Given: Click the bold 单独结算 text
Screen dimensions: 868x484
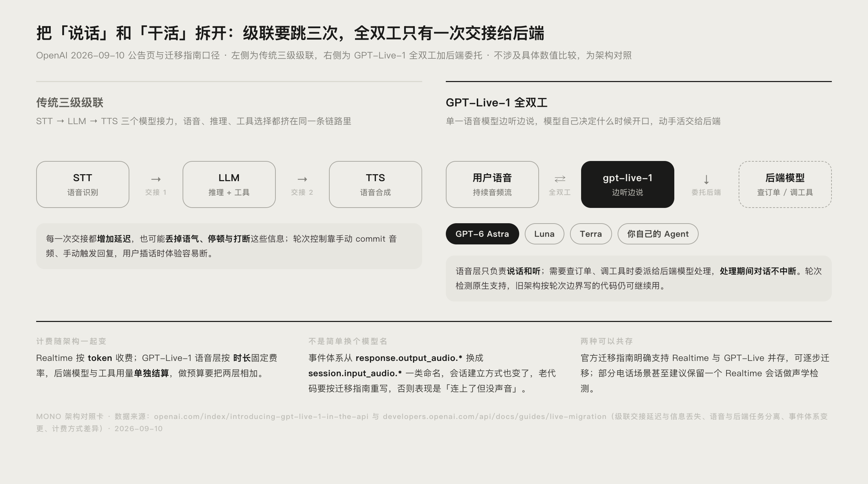Looking at the screenshot, I should [x=151, y=373].
